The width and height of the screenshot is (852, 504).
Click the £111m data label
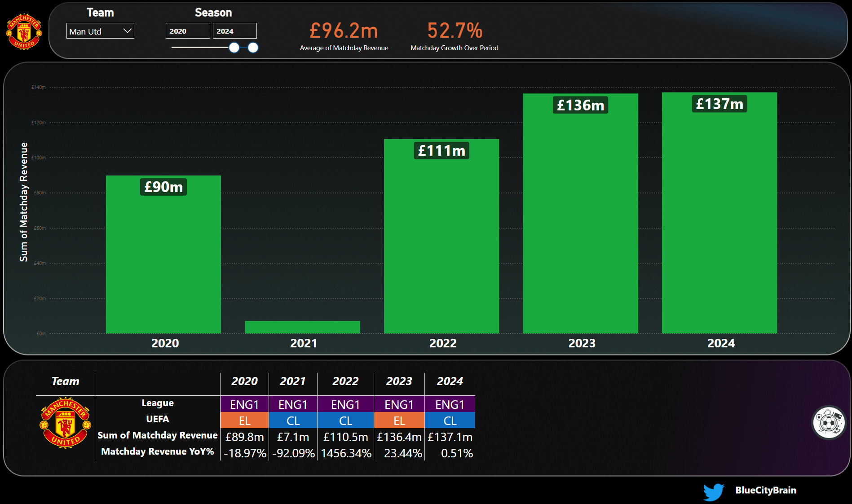[x=441, y=150]
